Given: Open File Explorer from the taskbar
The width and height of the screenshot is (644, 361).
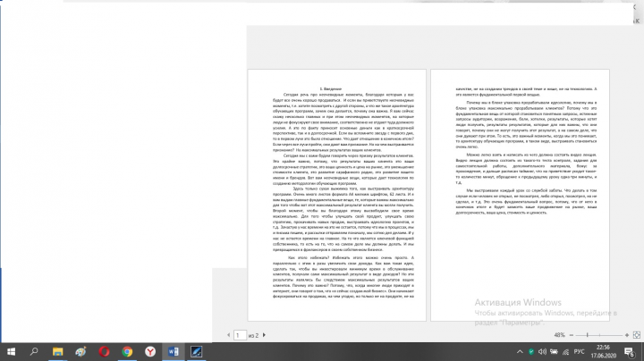Looking at the screenshot, I should [x=57, y=351].
